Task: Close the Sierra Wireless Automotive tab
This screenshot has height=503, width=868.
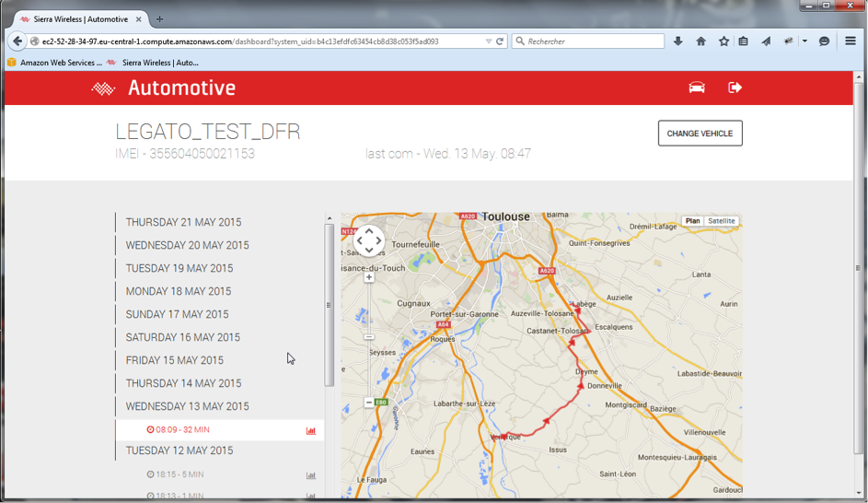Action: [x=138, y=18]
